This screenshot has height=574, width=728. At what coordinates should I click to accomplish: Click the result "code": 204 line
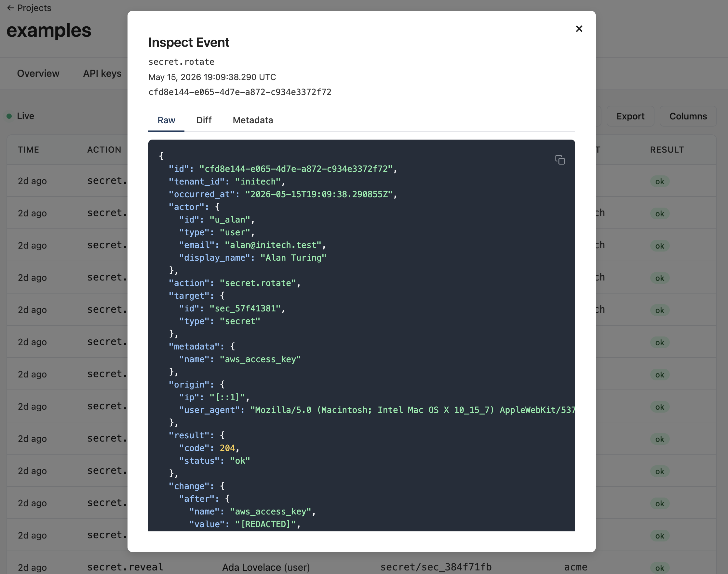click(209, 448)
